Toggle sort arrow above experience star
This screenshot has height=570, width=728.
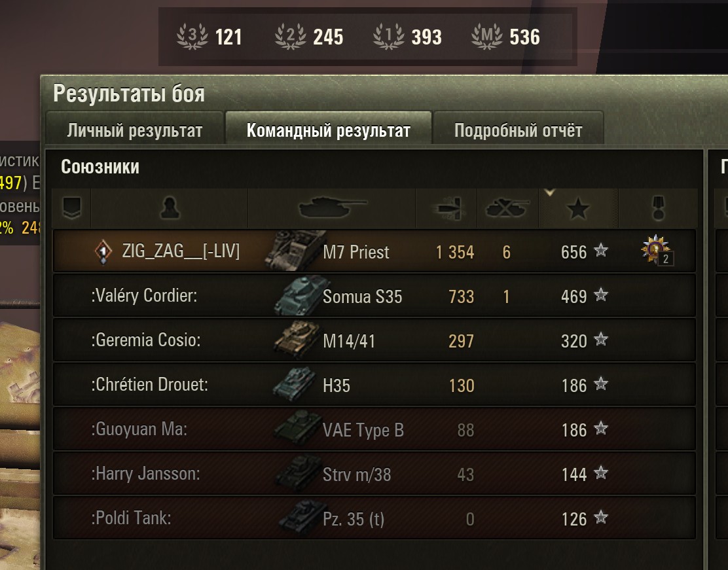click(550, 192)
